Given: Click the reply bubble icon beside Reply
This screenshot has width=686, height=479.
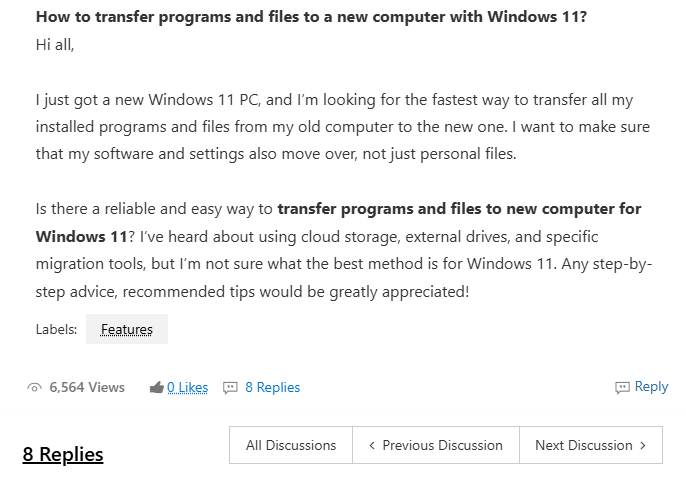Looking at the screenshot, I should [x=622, y=387].
